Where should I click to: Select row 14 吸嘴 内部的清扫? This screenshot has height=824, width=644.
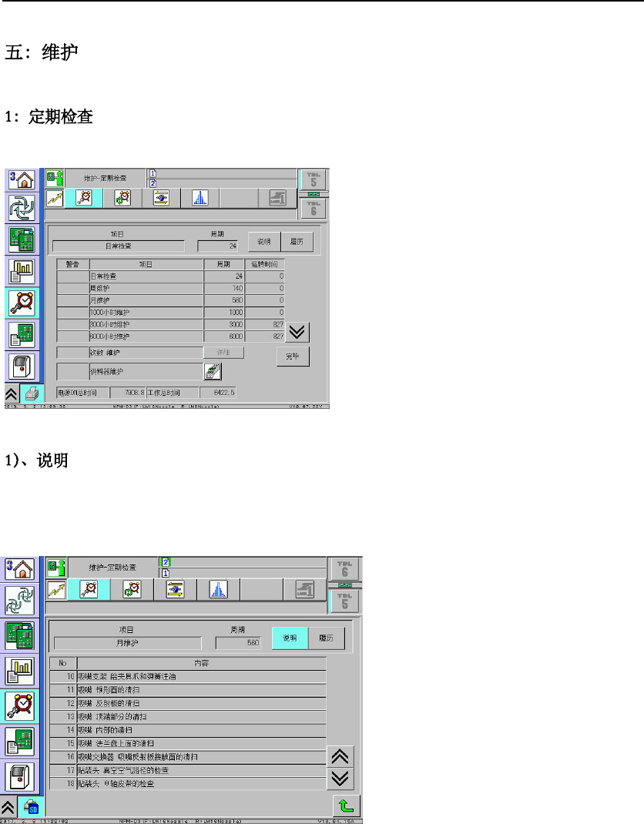pos(188,730)
